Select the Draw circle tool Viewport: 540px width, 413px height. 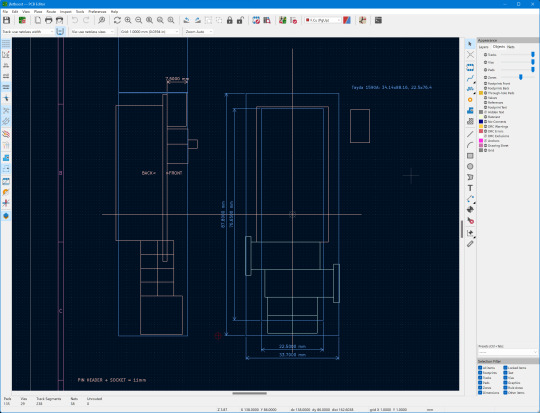coord(470,166)
